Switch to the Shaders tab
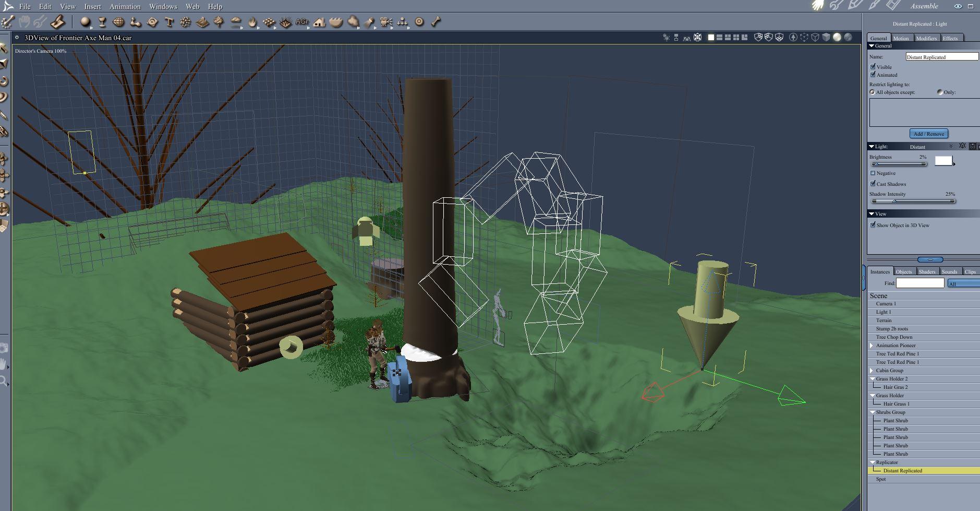 pos(927,271)
